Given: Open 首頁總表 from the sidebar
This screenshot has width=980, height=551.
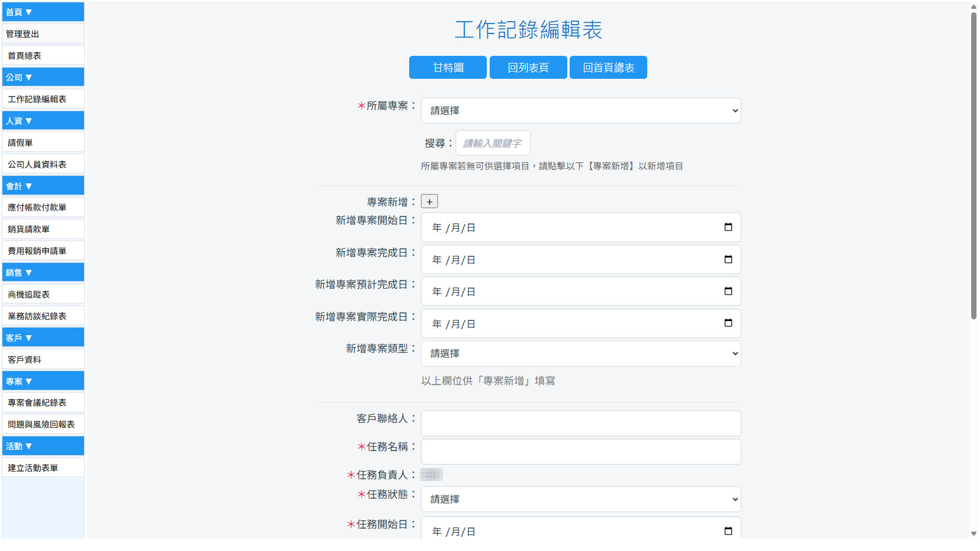Looking at the screenshot, I should tap(43, 55).
